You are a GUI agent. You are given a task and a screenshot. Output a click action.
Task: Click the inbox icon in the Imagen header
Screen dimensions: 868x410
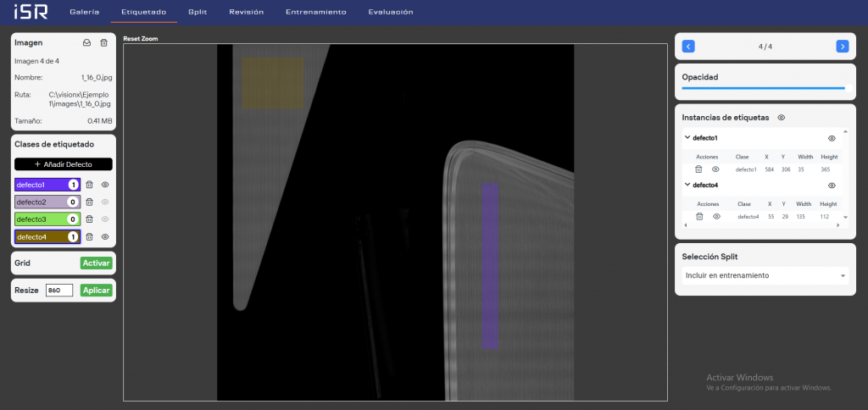pyautogui.click(x=86, y=42)
